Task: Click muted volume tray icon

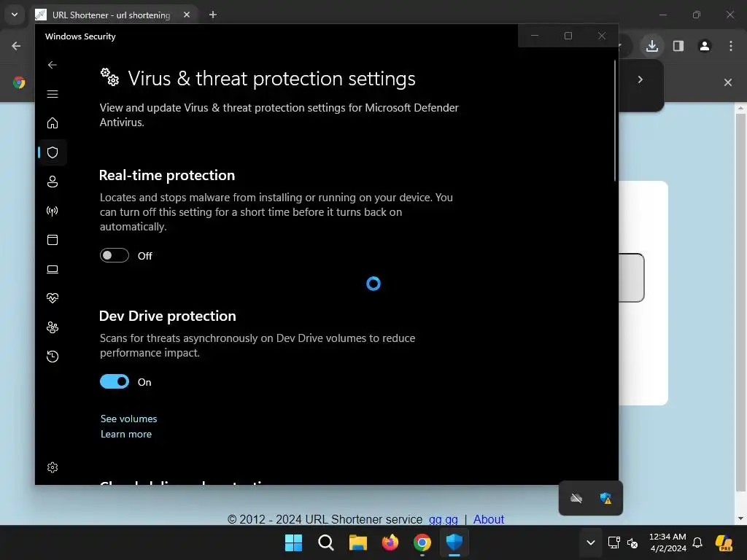Action: click(x=632, y=542)
